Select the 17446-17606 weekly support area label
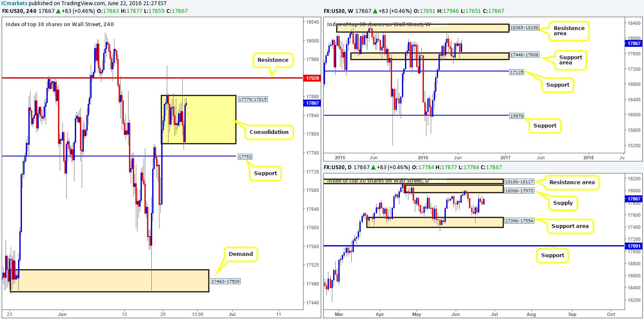Screen dimensions: 644x319 click(524, 55)
